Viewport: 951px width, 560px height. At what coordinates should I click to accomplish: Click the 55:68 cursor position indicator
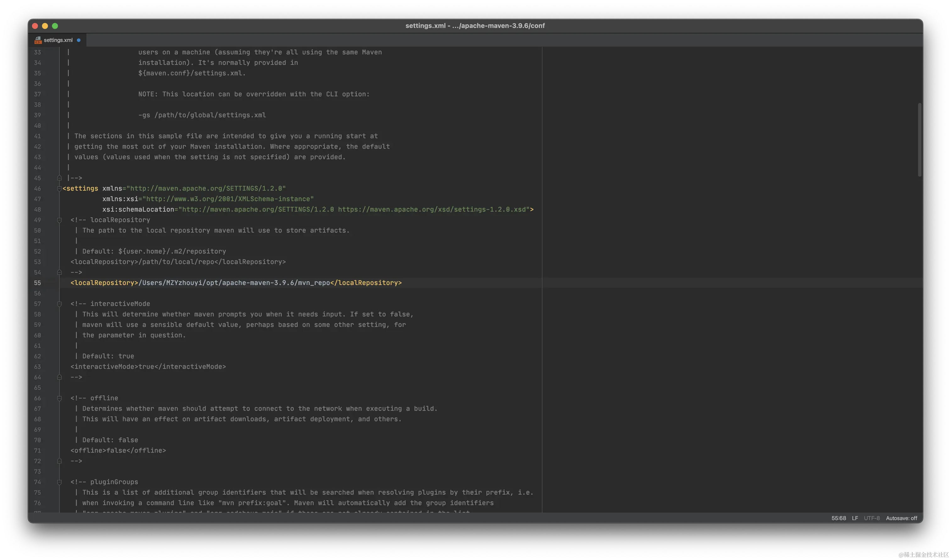click(x=838, y=518)
